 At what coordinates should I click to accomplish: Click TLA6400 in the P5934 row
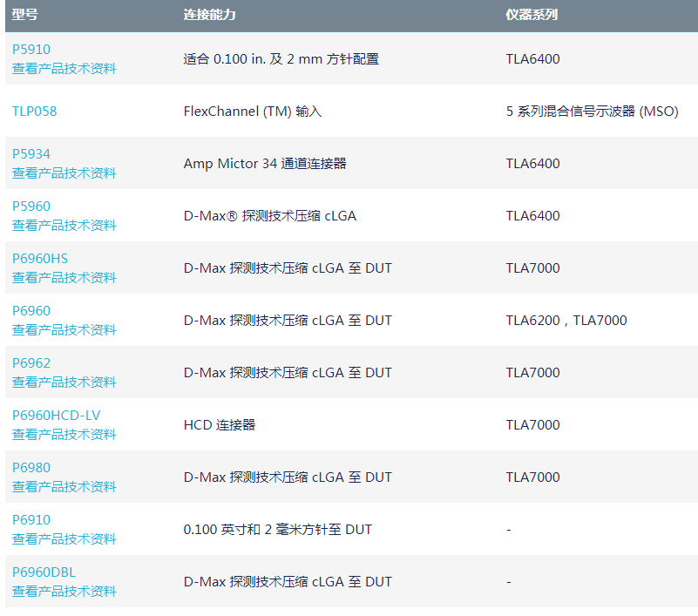(x=532, y=164)
